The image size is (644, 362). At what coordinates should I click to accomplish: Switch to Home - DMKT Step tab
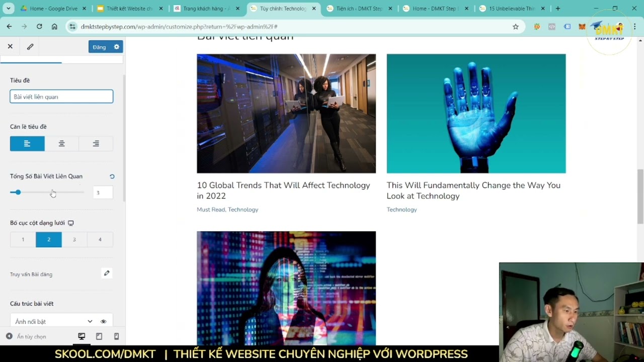pyautogui.click(x=435, y=9)
